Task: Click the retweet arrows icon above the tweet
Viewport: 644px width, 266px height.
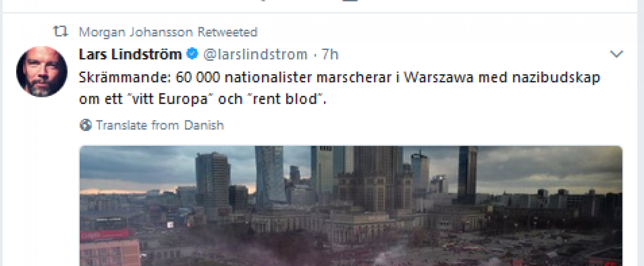Action: (x=61, y=31)
